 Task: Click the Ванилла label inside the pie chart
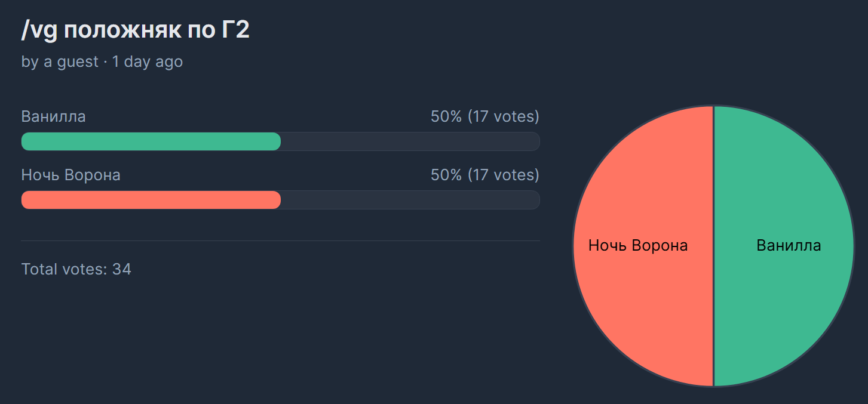[x=789, y=245]
